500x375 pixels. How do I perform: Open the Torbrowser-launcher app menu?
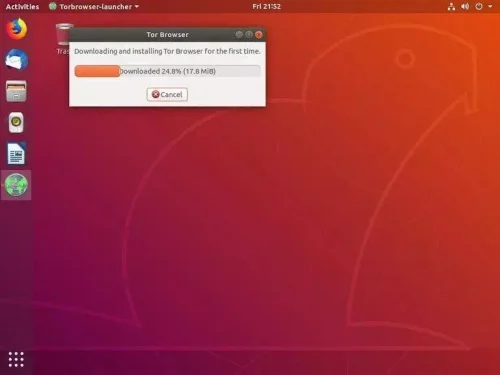[94, 7]
